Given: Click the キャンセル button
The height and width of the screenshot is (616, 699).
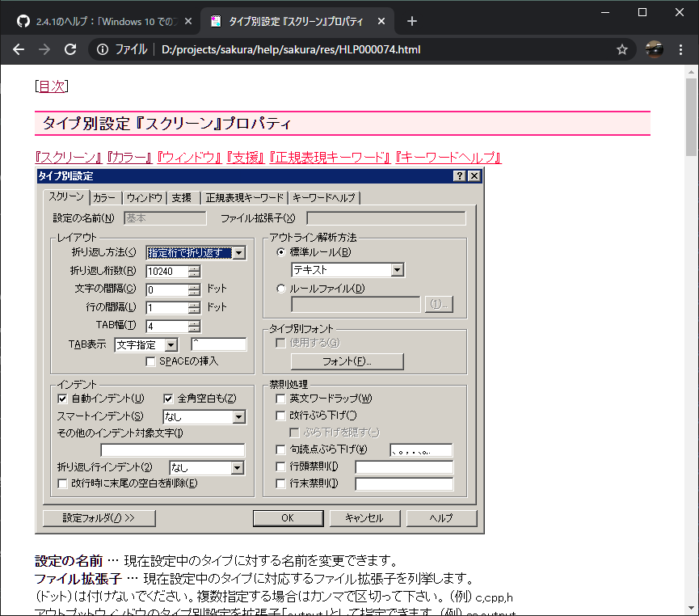Looking at the screenshot, I should point(364,518).
